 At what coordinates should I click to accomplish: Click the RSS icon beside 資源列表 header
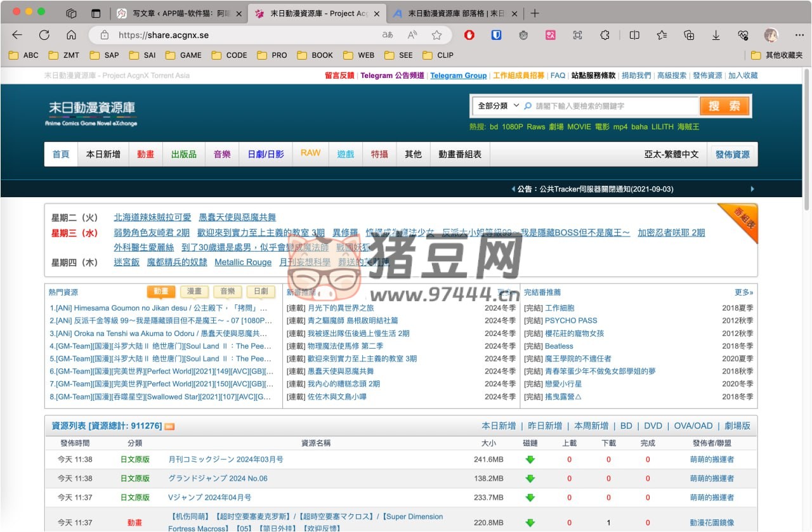(x=167, y=425)
